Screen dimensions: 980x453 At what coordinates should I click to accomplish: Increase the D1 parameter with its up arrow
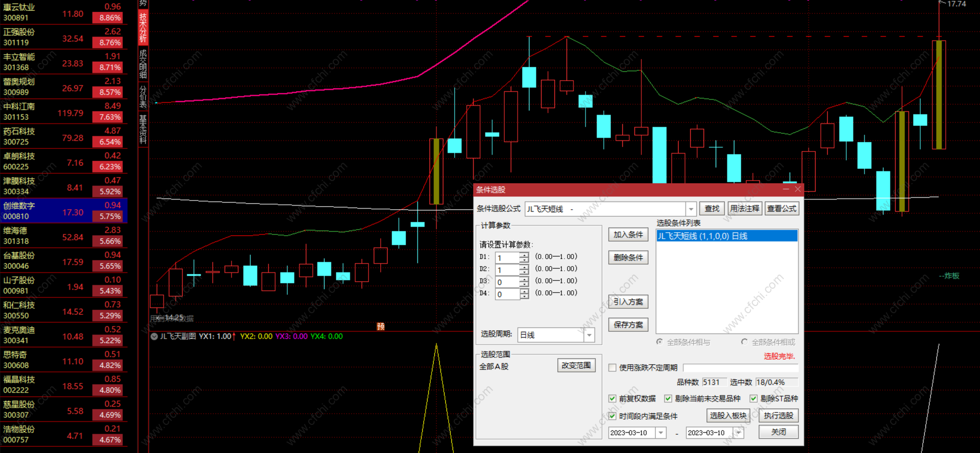coord(524,255)
